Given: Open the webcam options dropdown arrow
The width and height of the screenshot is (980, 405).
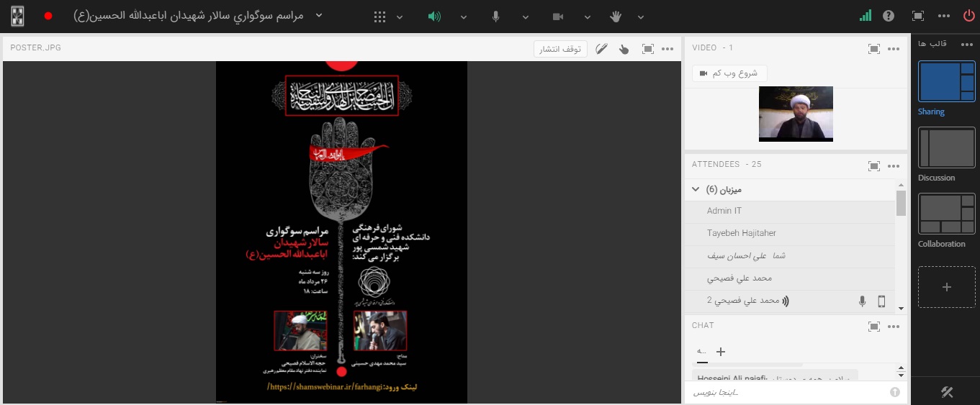Looking at the screenshot, I should pyautogui.click(x=588, y=17).
